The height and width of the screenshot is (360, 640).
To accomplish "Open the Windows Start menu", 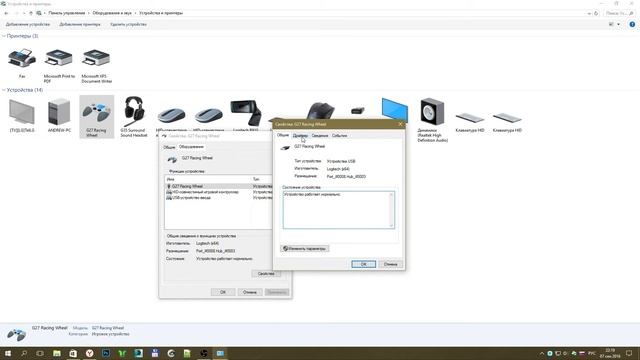I will click(7, 353).
